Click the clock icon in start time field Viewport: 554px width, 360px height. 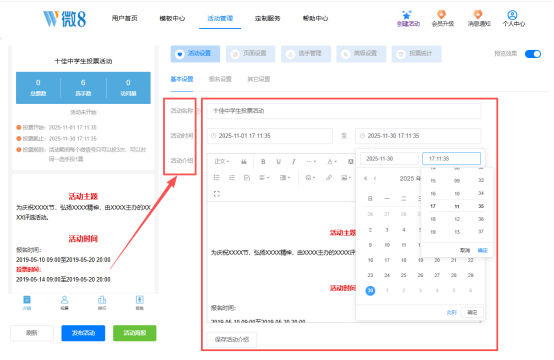tap(213, 136)
